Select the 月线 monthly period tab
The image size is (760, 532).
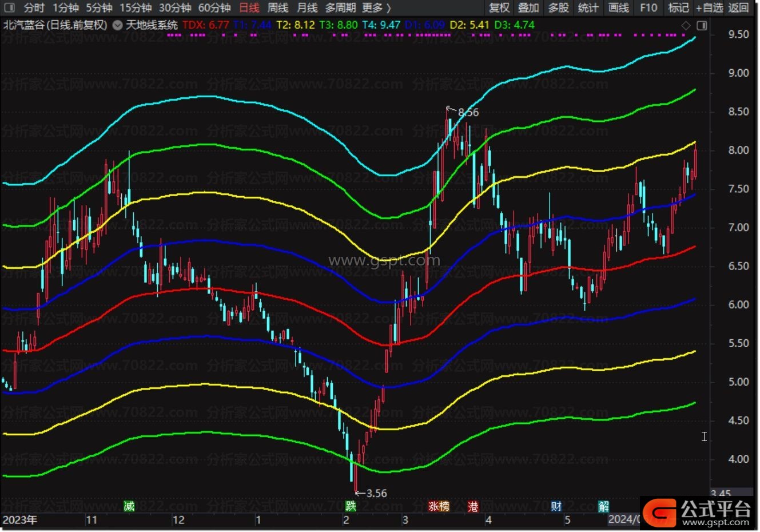[307, 7]
